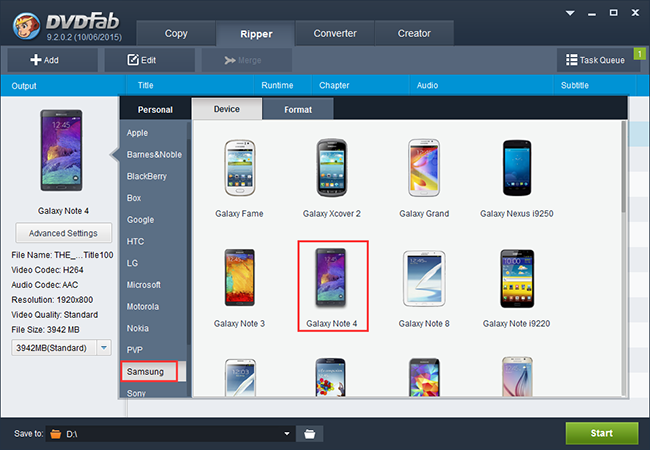Click the Resolution: 1920x800 text

point(52,300)
